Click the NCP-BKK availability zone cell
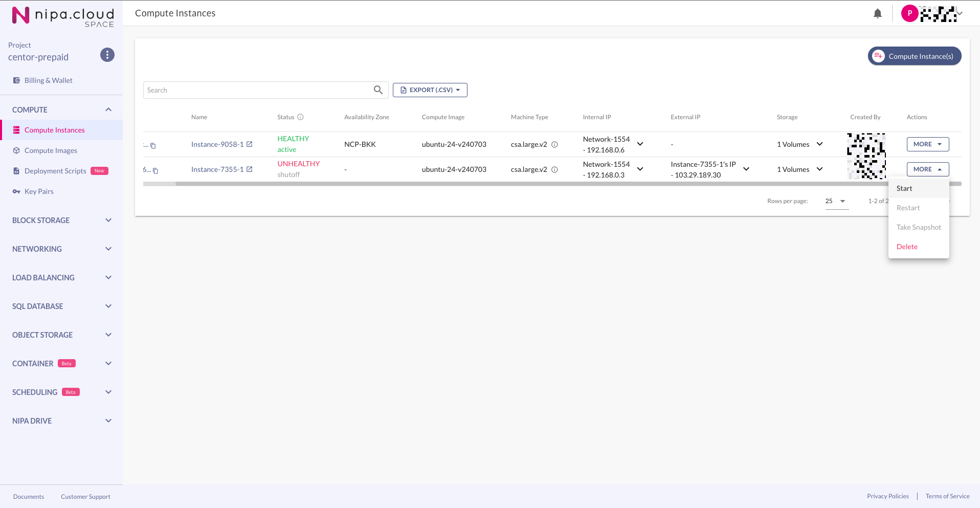The height and width of the screenshot is (508, 980). (360, 144)
